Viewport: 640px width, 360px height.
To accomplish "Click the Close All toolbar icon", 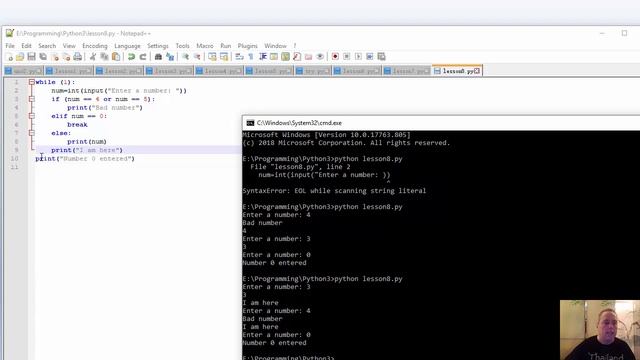I will pos(66,57).
